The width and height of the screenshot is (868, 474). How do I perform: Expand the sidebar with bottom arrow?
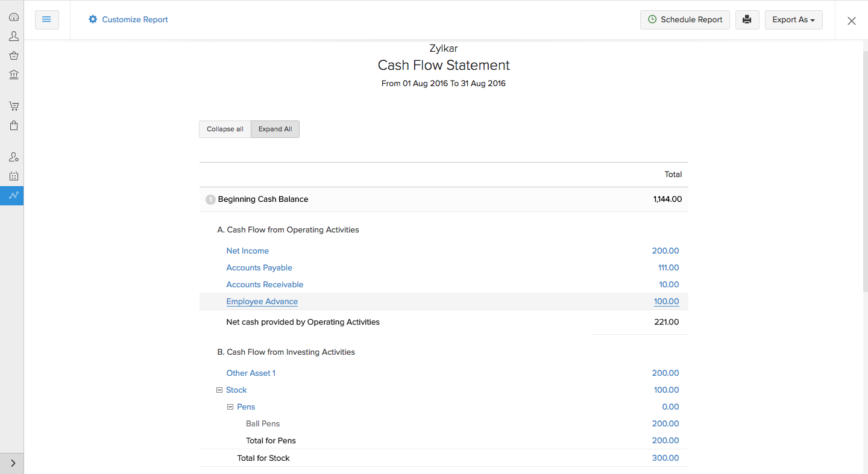[13, 463]
